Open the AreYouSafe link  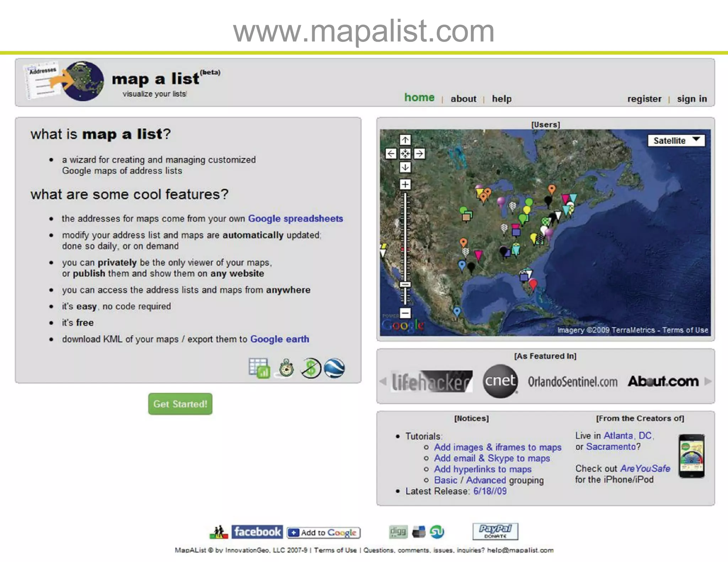tap(645, 469)
